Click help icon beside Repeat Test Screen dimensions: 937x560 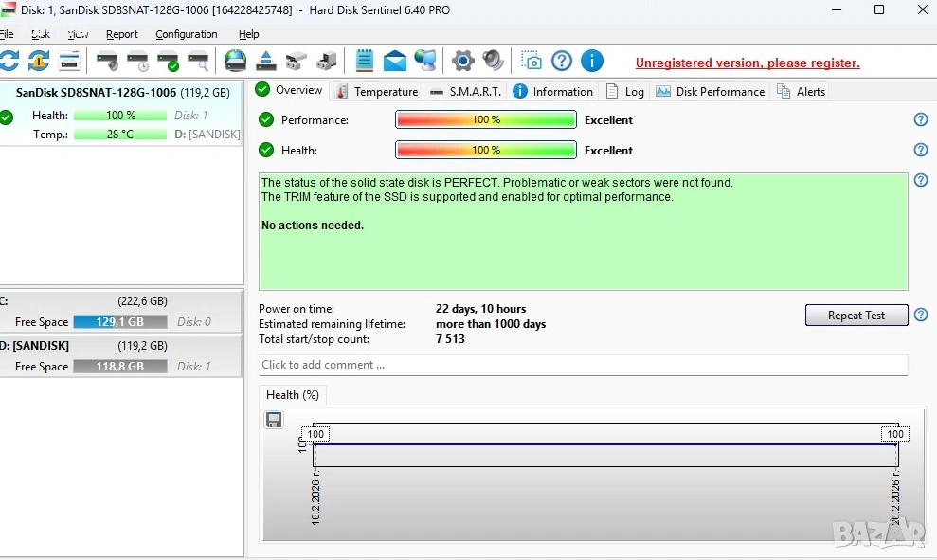click(x=920, y=315)
